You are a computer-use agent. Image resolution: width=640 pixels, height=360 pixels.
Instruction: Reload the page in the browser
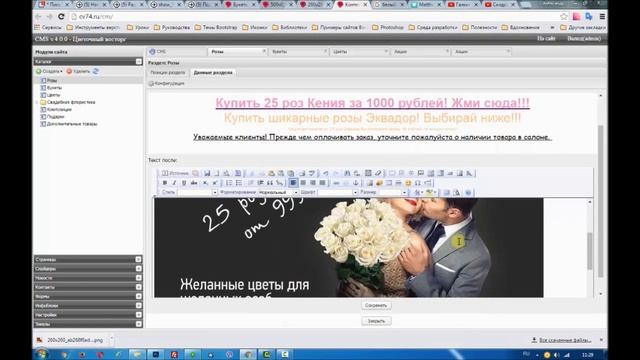point(61,17)
